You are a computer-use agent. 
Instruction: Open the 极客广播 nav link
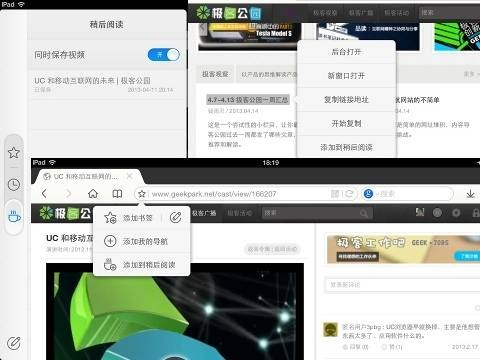tap(204, 213)
